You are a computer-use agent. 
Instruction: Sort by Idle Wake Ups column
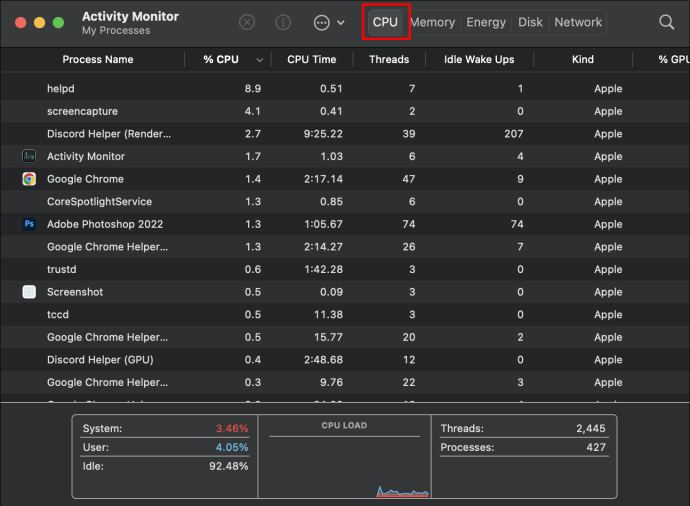click(479, 59)
